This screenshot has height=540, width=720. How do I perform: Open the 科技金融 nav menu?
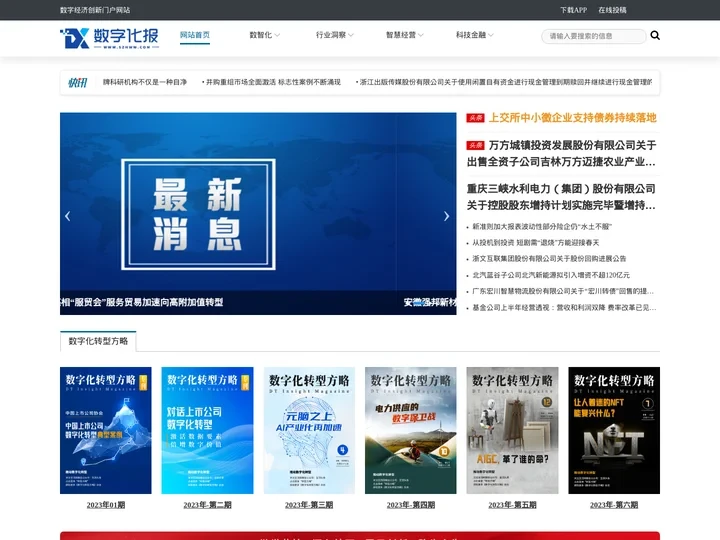[471, 35]
